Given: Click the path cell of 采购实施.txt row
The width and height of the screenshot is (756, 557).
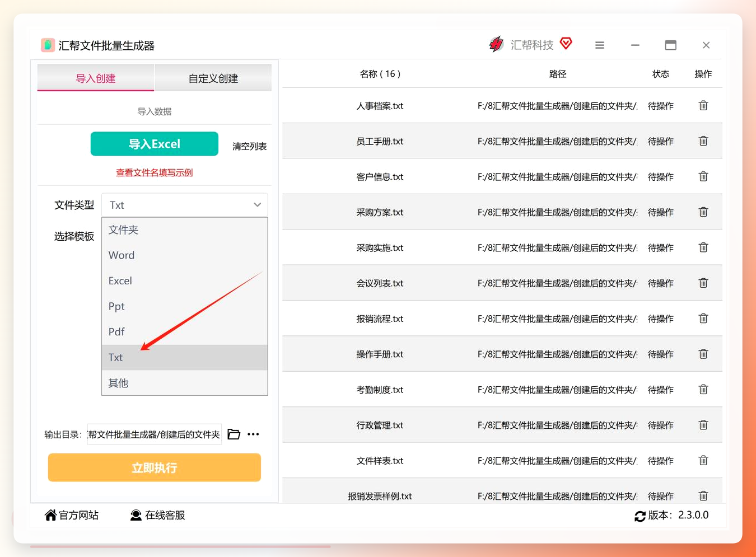Looking at the screenshot, I should pyautogui.click(x=558, y=247).
